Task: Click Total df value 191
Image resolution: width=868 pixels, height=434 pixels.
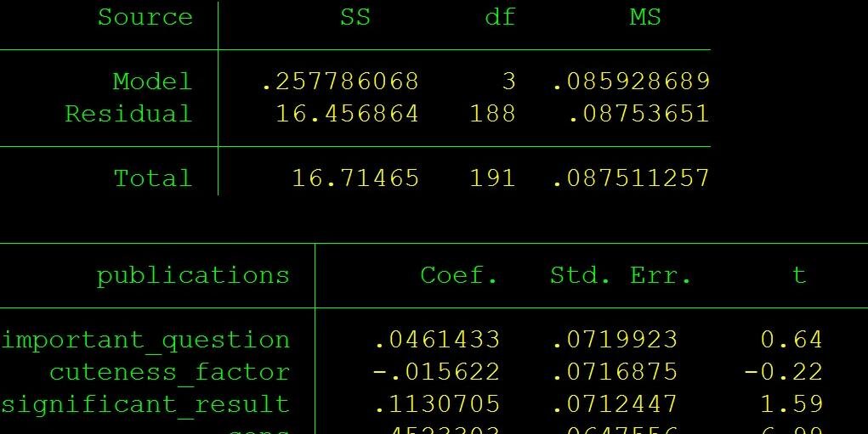Action: pos(492,178)
